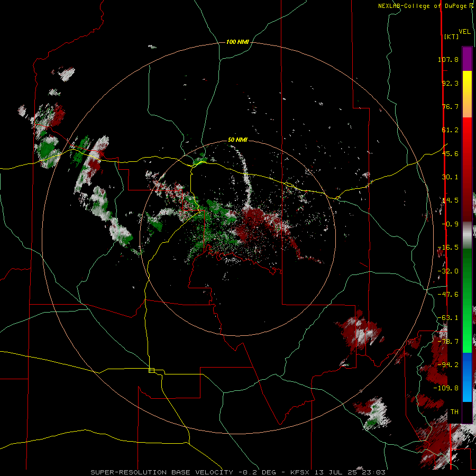
Task: Select the 61.2 scale label
Action: [x=450, y=130]
